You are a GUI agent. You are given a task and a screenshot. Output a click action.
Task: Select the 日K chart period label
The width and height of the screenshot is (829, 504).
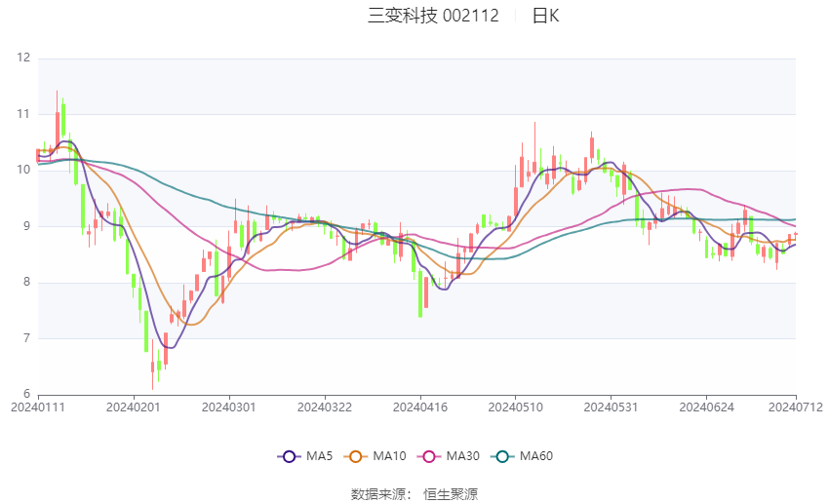tap(545, 16)
